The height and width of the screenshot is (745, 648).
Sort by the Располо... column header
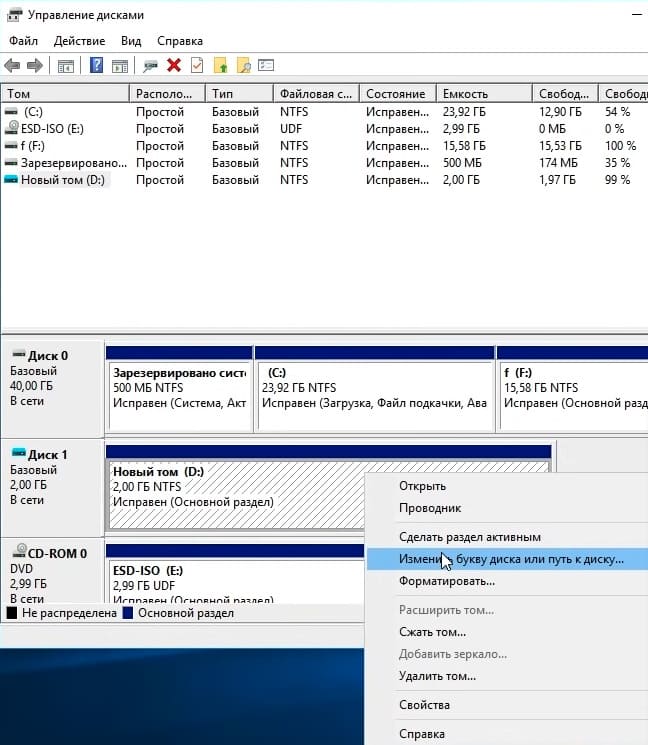[167, 94]
